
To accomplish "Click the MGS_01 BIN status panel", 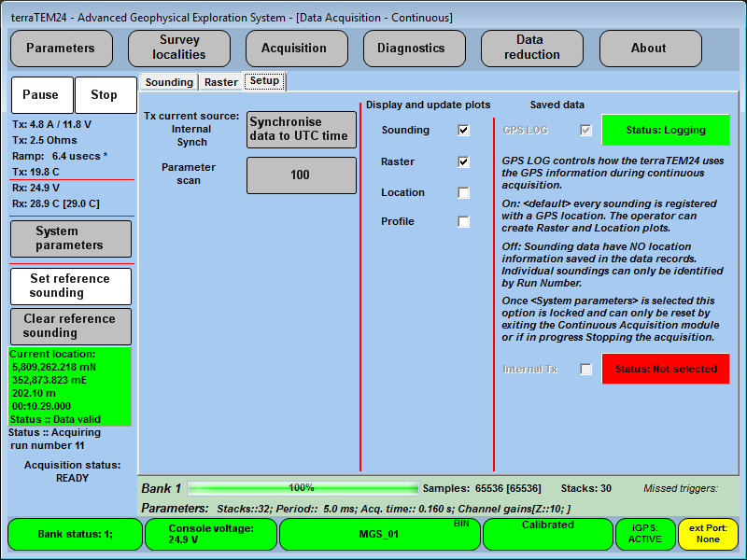I will click(x=380, y=534).
